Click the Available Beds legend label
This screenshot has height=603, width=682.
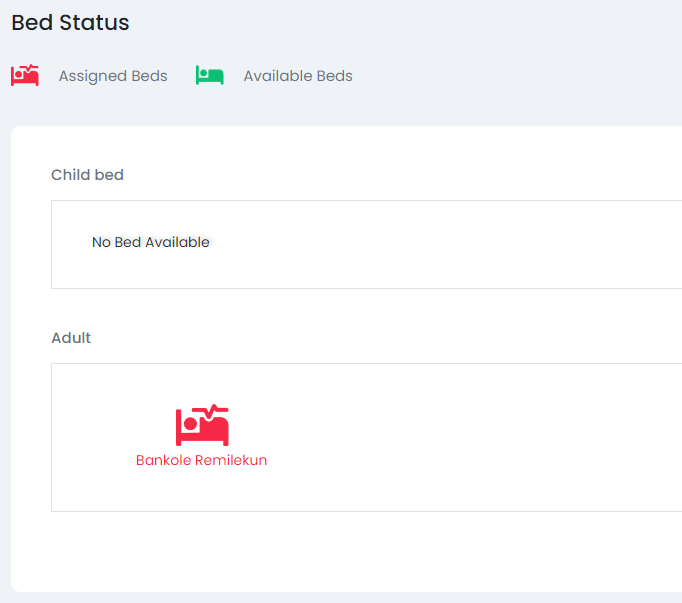298,76
